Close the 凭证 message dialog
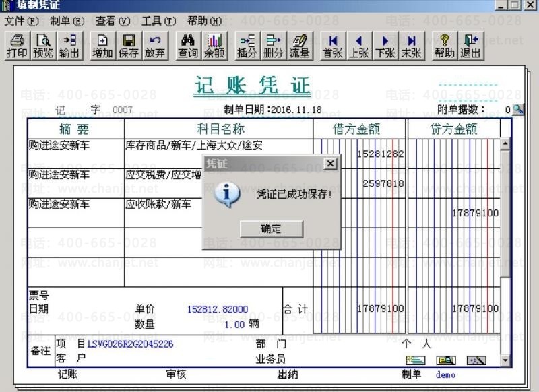The width and height of the screenshot is (539, 392). point(330,164)
